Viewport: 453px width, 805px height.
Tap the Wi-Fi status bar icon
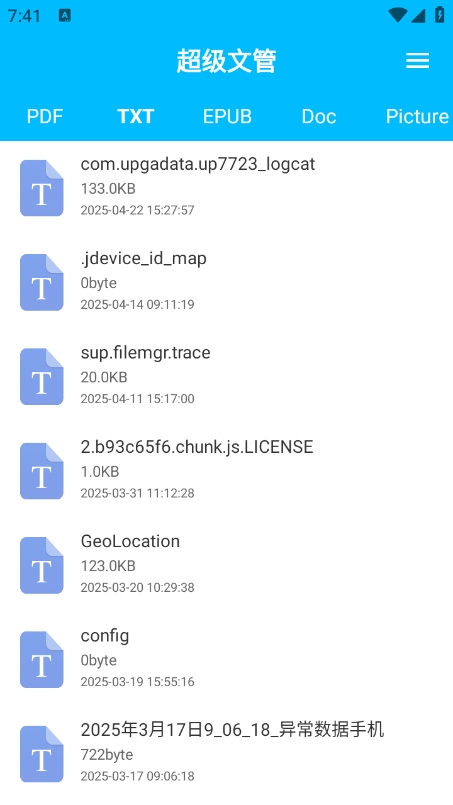pos(398,15)
